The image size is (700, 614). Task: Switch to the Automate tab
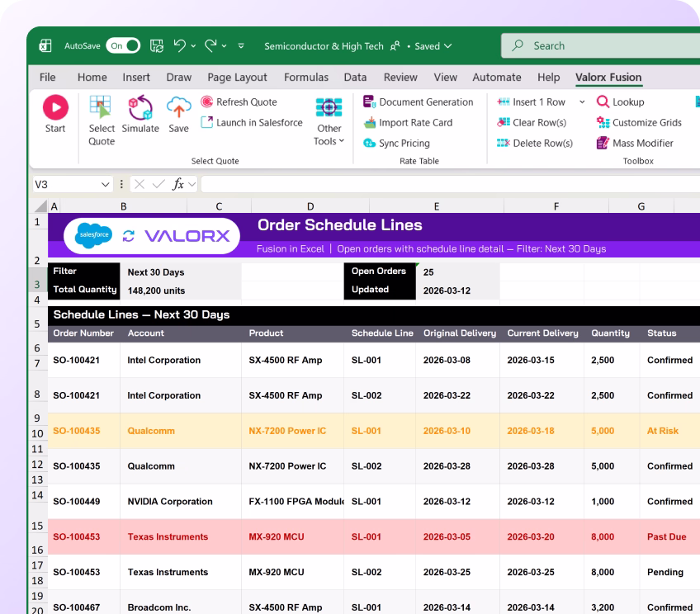click(x=497, y=78)
